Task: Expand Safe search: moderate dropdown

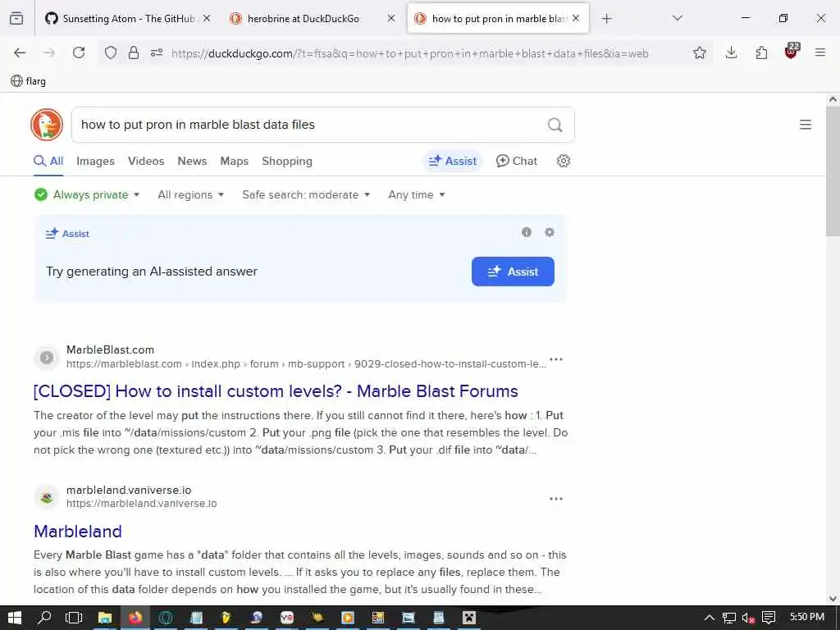Action: (x=306, y=194)
